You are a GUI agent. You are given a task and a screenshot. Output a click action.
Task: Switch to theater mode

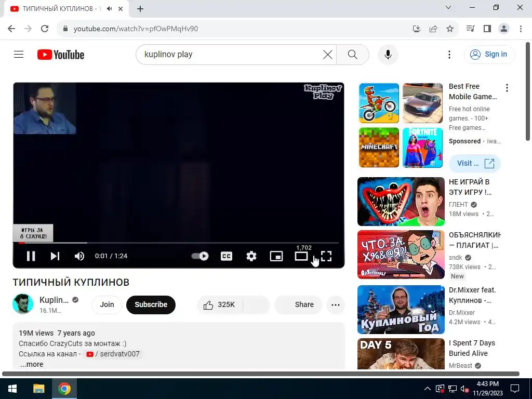point(301,256)
